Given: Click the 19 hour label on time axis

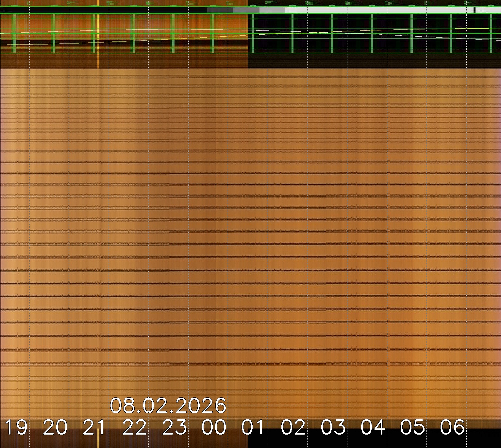Looking at the screenshot, I should 16,427.
